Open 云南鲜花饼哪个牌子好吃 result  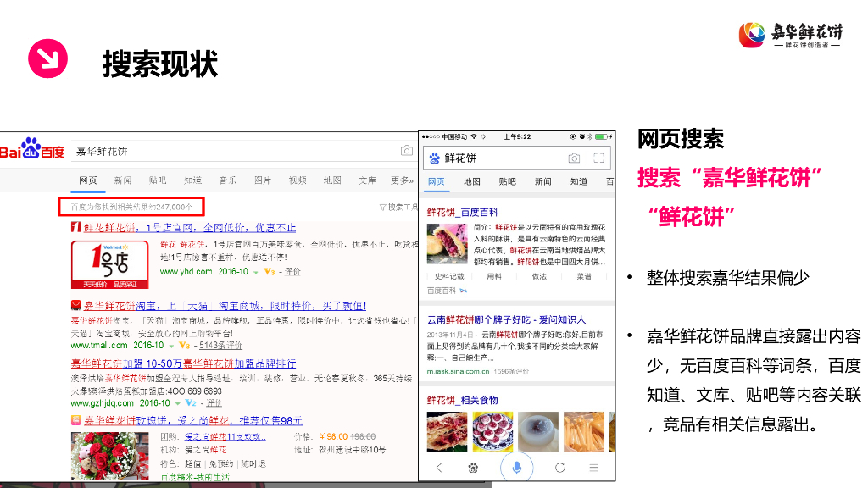pyautogui.click(x=507, y=319)
